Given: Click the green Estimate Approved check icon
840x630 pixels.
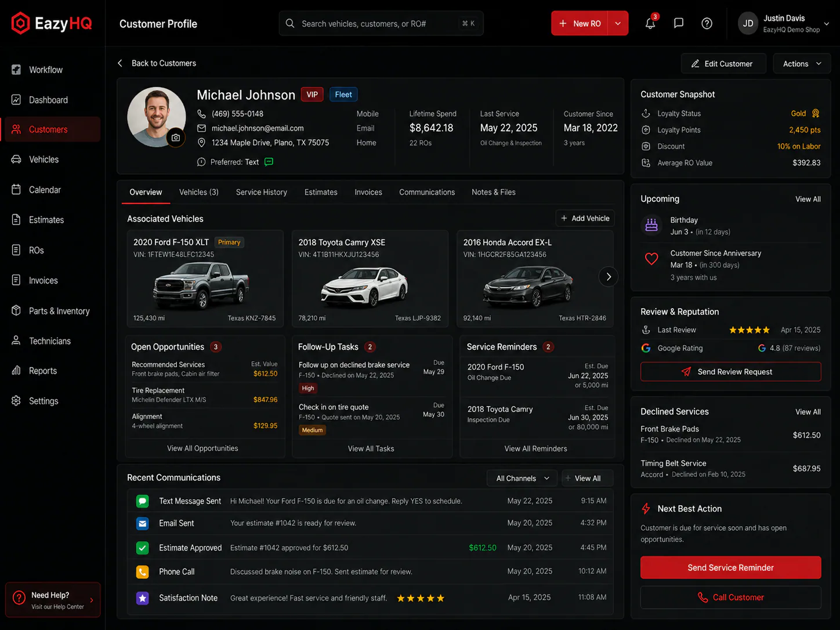Looking at the screenshot, I should [142, 548].
